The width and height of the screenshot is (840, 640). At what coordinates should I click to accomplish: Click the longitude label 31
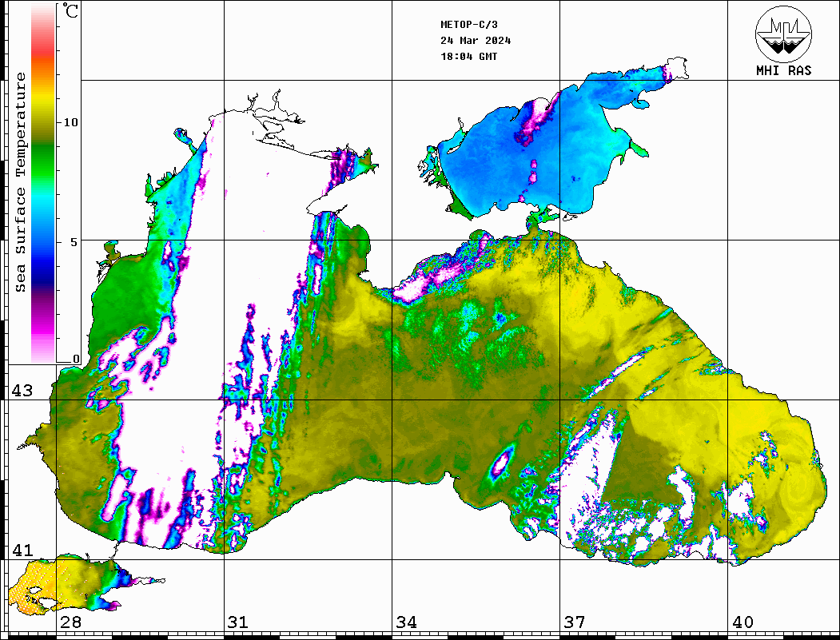point(238,622)
